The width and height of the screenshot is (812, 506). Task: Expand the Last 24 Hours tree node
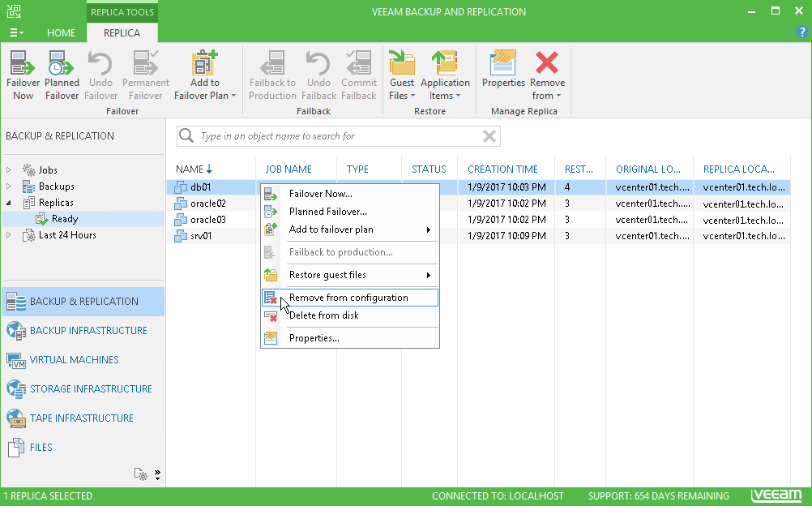8,235
